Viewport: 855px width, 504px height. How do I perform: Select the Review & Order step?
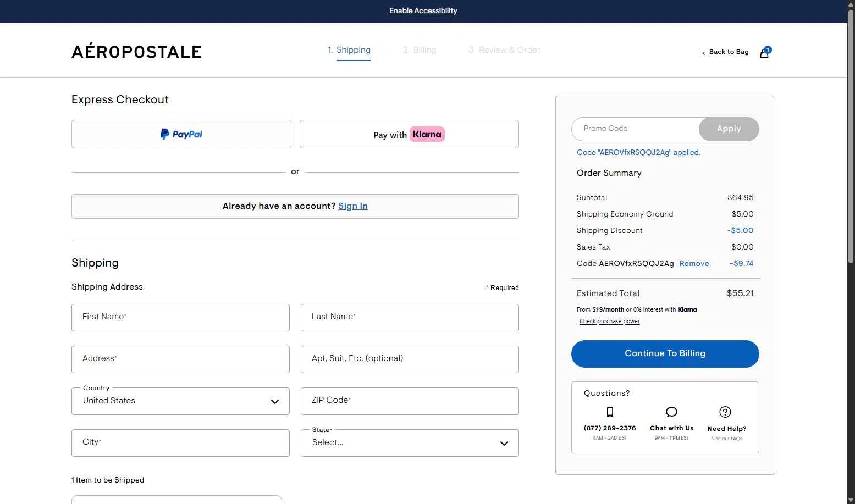[504, 50]
